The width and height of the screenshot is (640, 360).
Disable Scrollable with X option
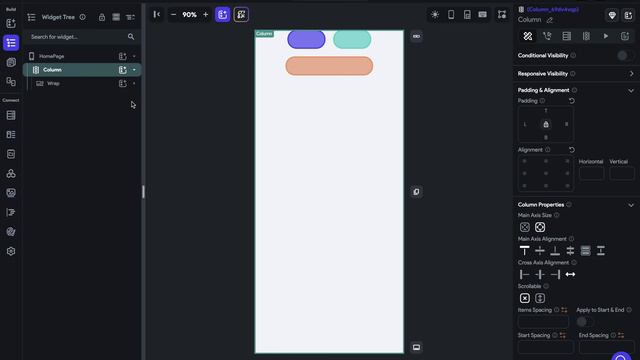click(525, 298)
